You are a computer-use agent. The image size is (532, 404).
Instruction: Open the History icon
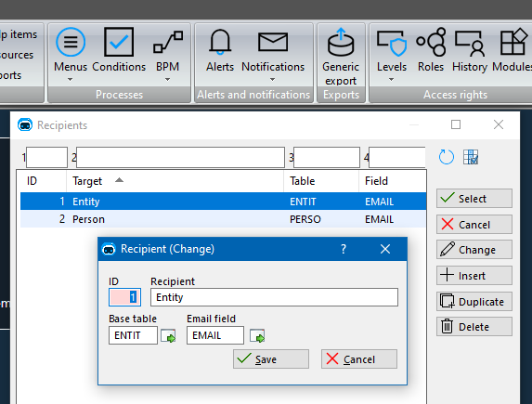470,43
